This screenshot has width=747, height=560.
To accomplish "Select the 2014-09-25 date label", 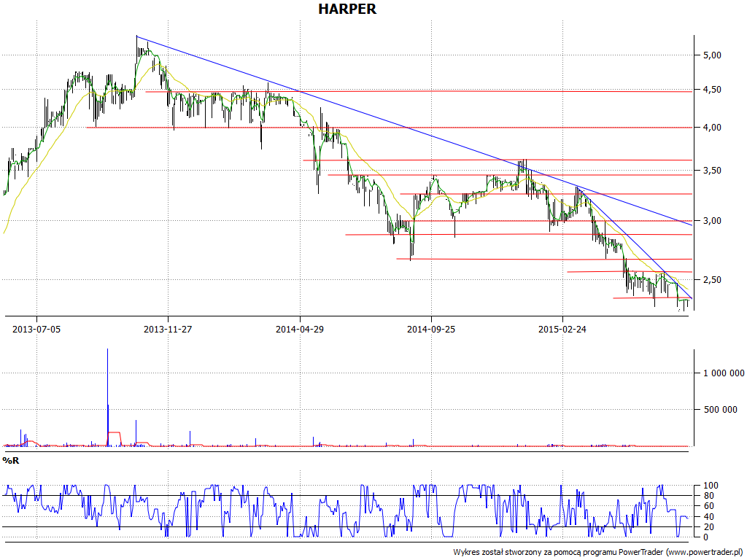I will [x=431, y=329].
